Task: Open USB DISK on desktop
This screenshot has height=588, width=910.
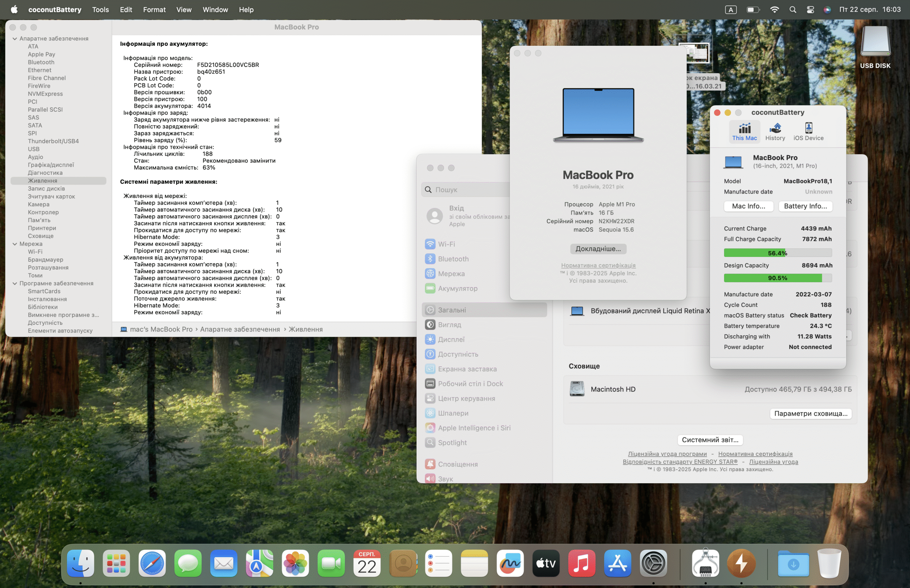Action: [875, 47]
